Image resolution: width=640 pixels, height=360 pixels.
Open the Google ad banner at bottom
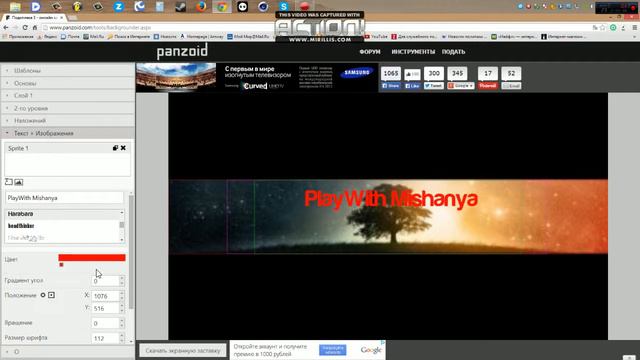308,350
